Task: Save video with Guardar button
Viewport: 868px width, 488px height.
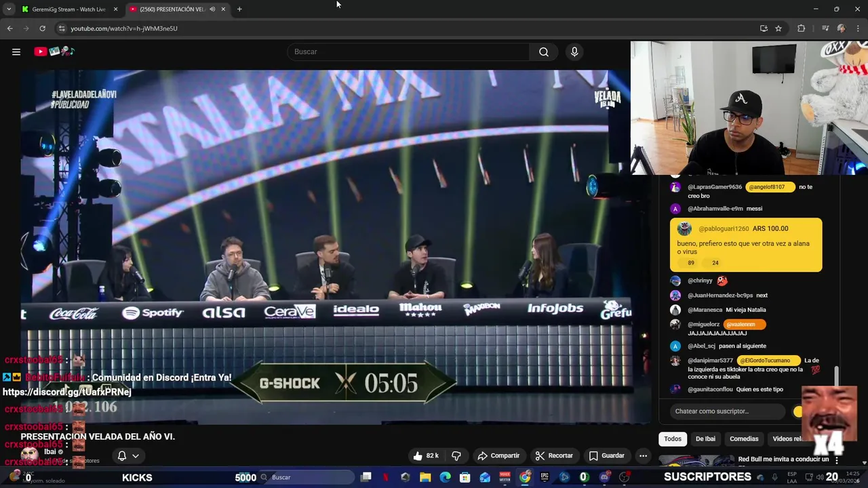Action: (x=607, y=455)
